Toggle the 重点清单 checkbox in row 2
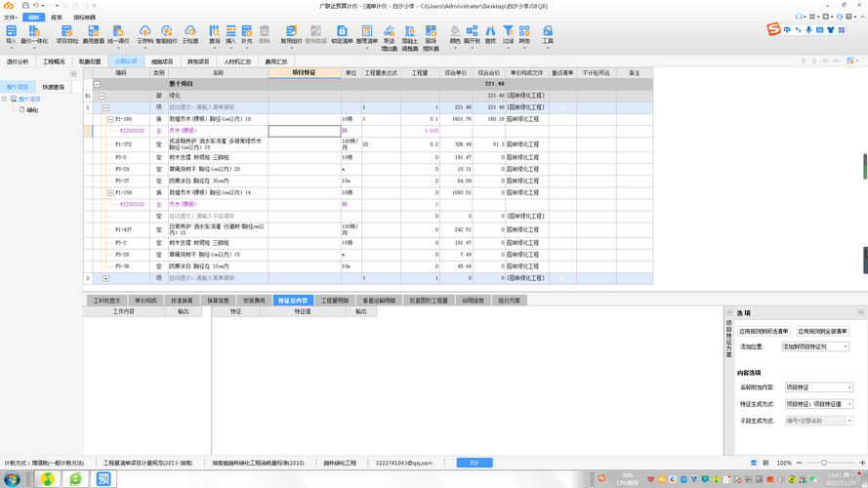This screenshot has height=488, width=868. click(562, 278)
